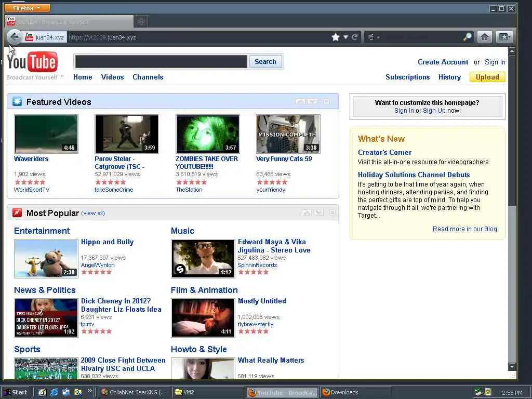Open a new tab with plus button
532x399 pixels.
tap(141, 22)
